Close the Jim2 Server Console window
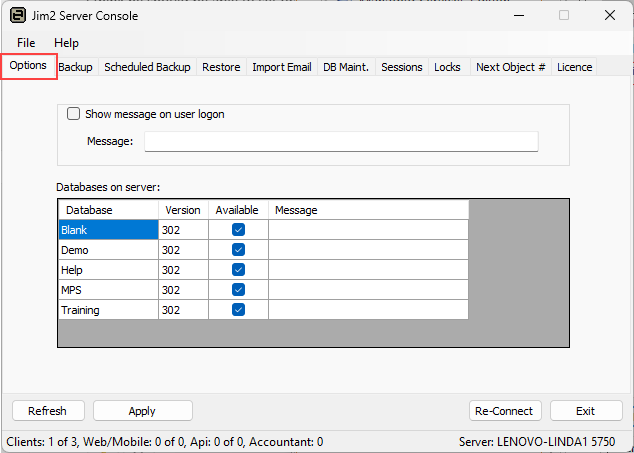 [610, 16]
